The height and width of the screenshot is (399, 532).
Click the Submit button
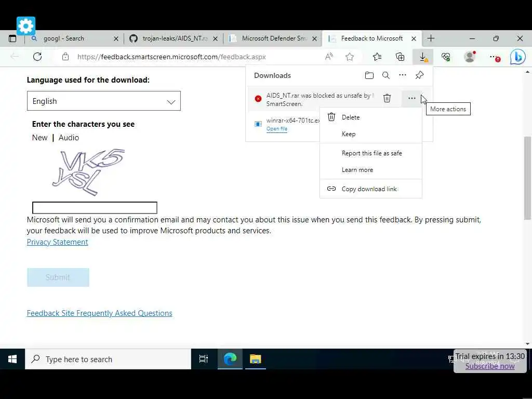pos(58,277)
